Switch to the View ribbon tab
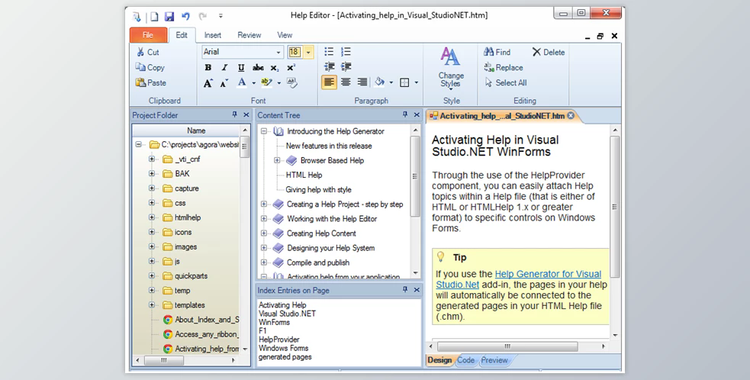This screenshot has height=380, width=750. (x=285, y=35)
